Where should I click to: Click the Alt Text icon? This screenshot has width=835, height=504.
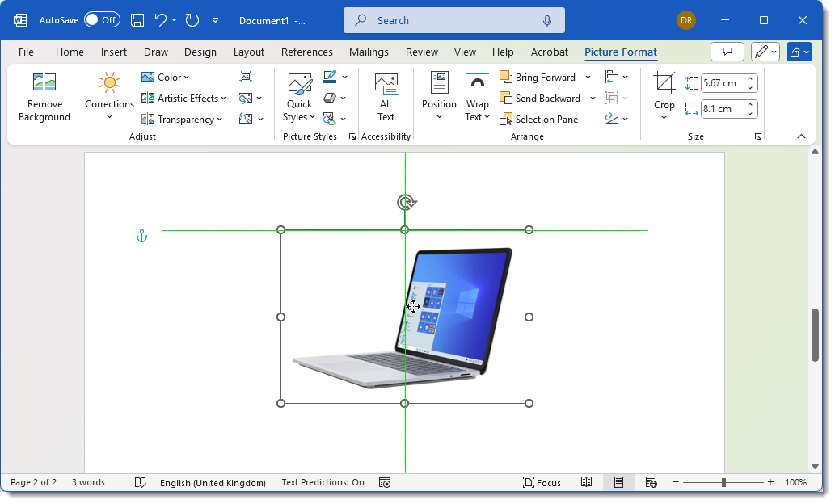pos(386,84)
